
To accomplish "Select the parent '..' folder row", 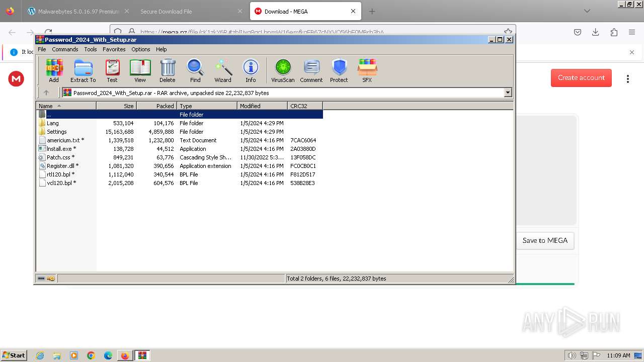I will 180,115.
